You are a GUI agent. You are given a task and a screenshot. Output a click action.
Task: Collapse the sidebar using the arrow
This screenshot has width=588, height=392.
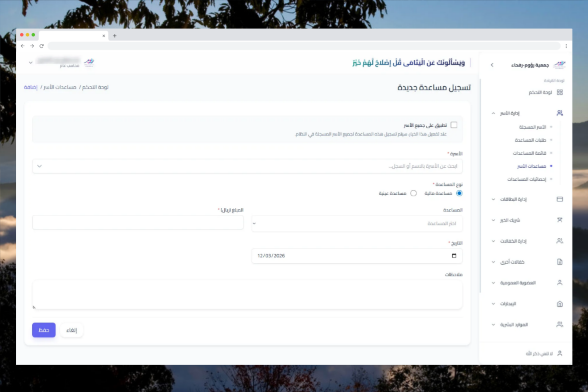click(x=492, y=65)
